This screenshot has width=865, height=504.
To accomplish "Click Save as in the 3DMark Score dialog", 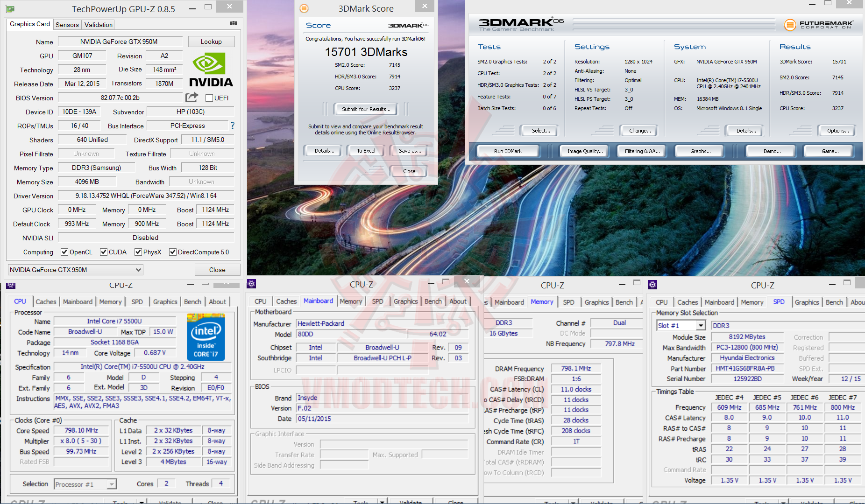I will [410, 151].
